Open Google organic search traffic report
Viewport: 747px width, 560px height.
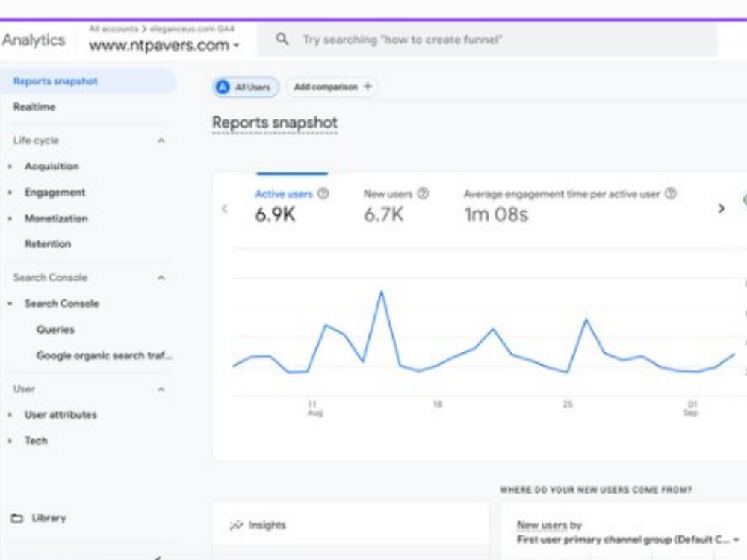[104, 355]
